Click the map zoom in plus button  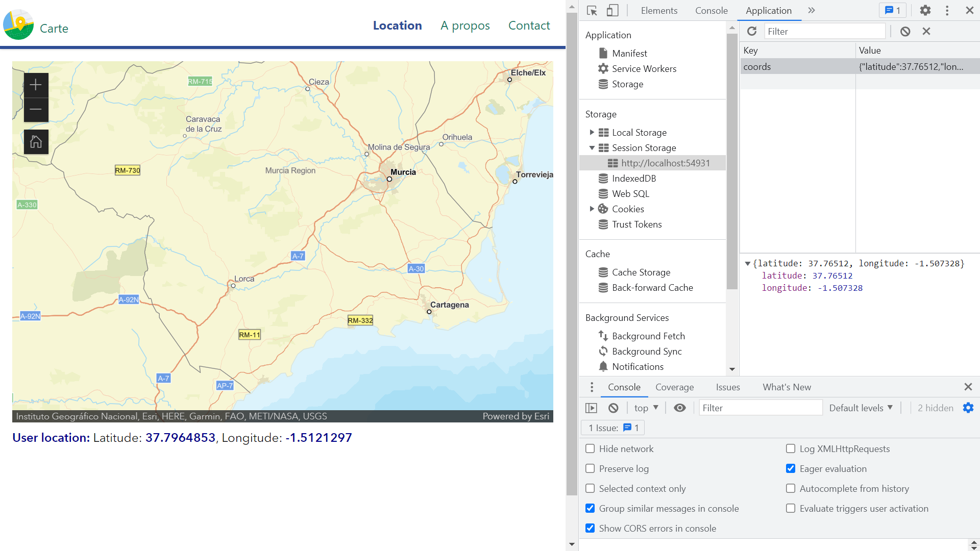click(36, 85)
